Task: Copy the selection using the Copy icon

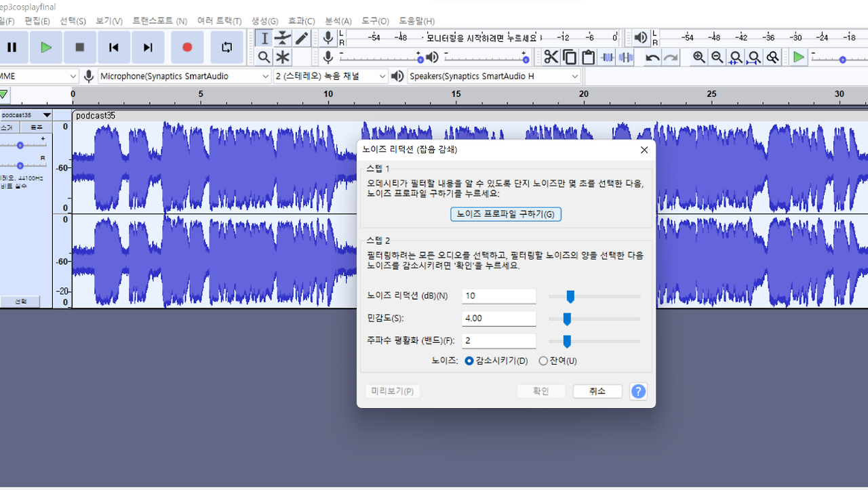Action: pyautogui.click(x=570, y=57)
